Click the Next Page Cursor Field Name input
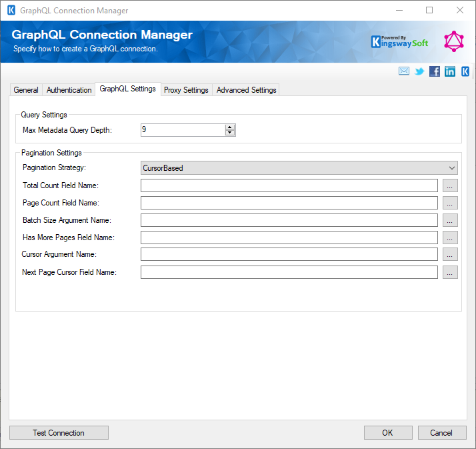The width and height of the screenshot is (476, 449). click(289, 272)
